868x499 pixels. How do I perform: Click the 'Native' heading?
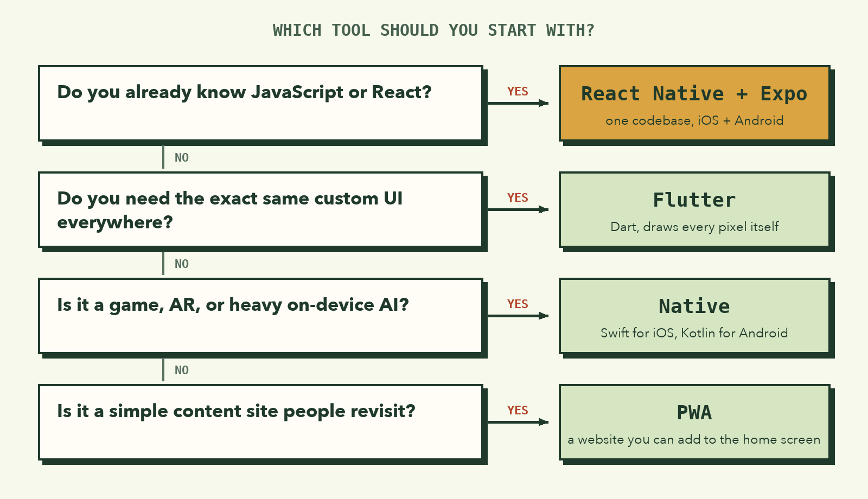point(694,306)
